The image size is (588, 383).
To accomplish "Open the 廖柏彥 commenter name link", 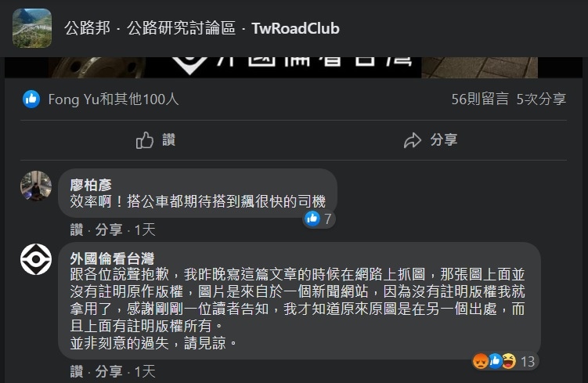I will tap(91, 185).
